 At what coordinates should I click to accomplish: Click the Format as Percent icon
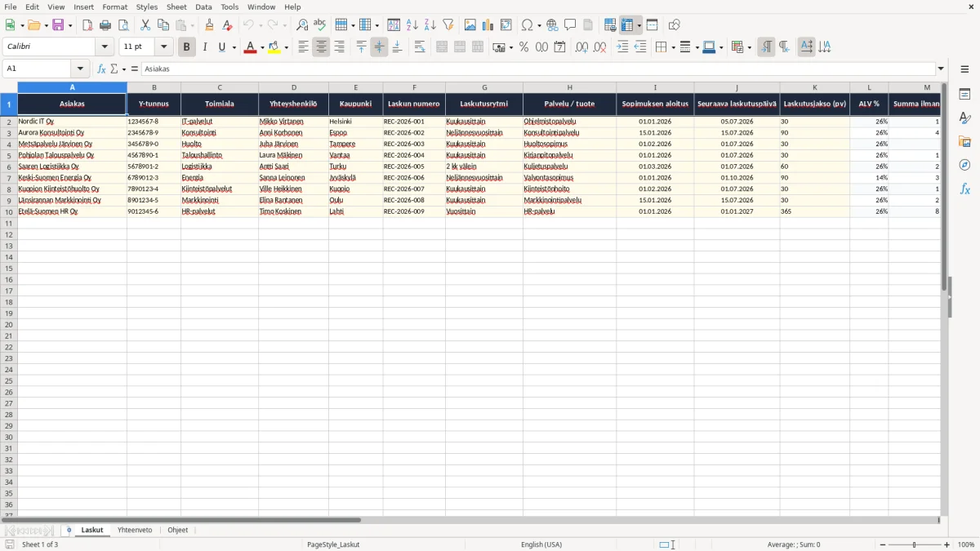(523, 47)
